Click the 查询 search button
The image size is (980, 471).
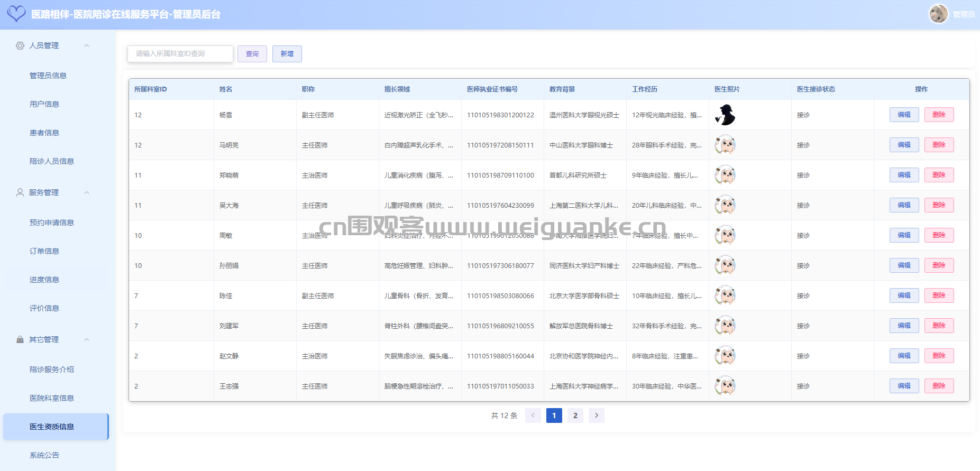tap(252, 54)
